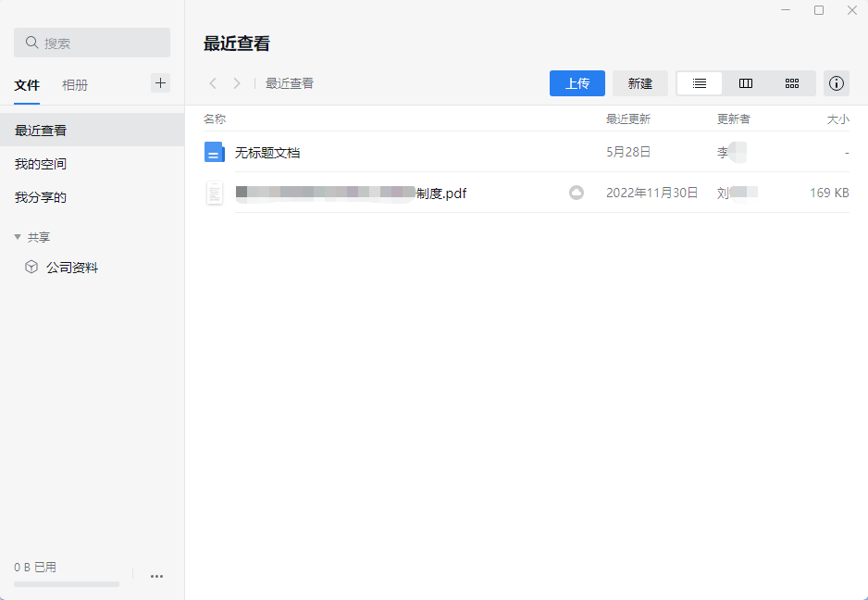Click the 上传 button
The width and height of the screenshot is (868, 600).
coord(577,82)
